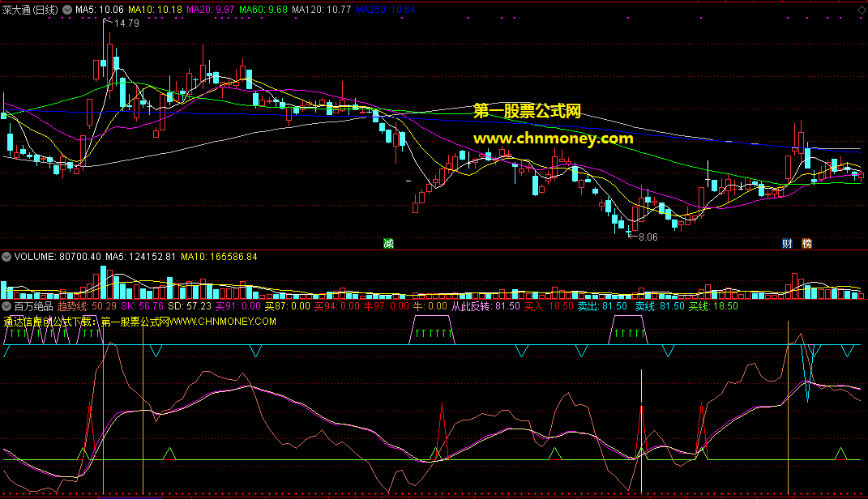Select the MA5: 10.06 label
The width and height of the screenshot is (868, 499).
click(x=100, y=10)
